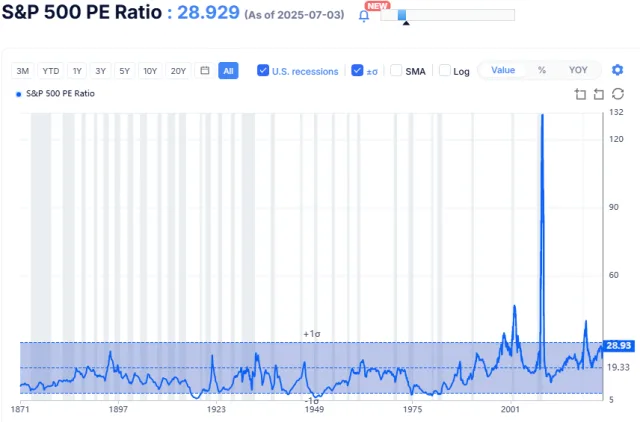
Task: Toggle the S&P 500 PE Ratio legend
Action: [x=55, y=93]
